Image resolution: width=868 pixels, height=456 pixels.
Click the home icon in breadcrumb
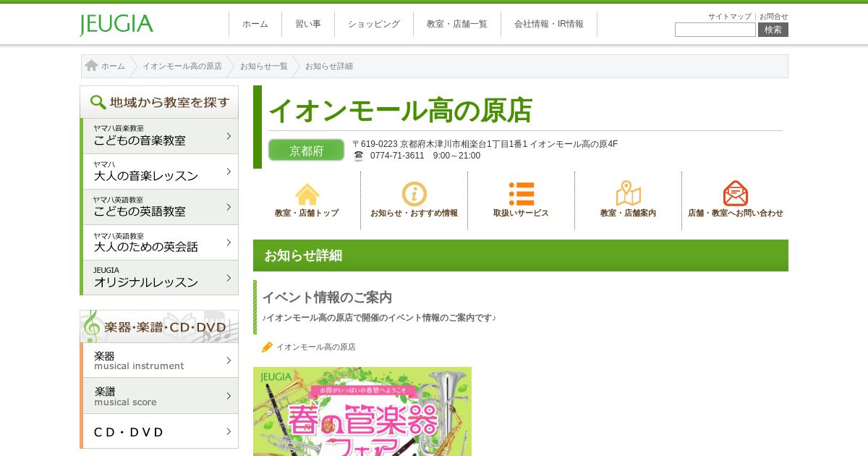(91, 66)
